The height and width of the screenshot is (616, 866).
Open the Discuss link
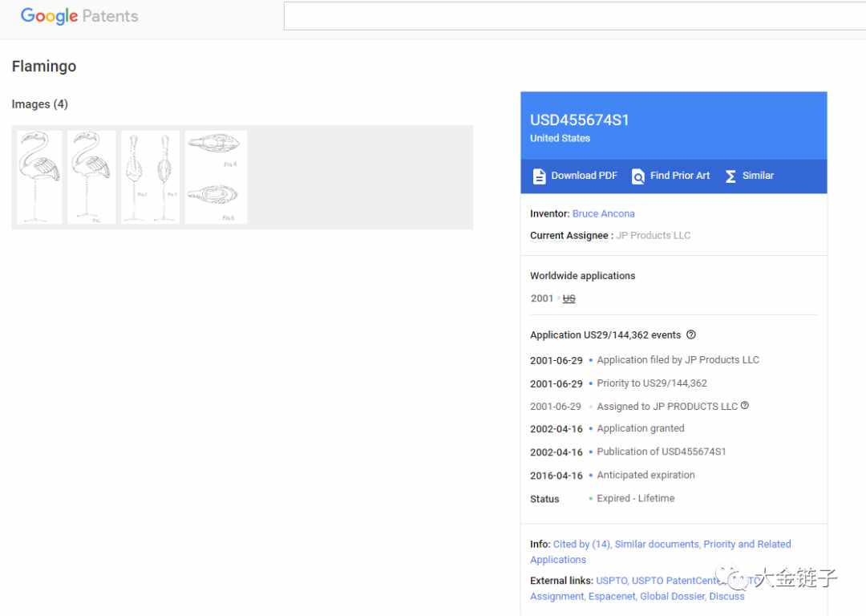click(x=726, y=597)
